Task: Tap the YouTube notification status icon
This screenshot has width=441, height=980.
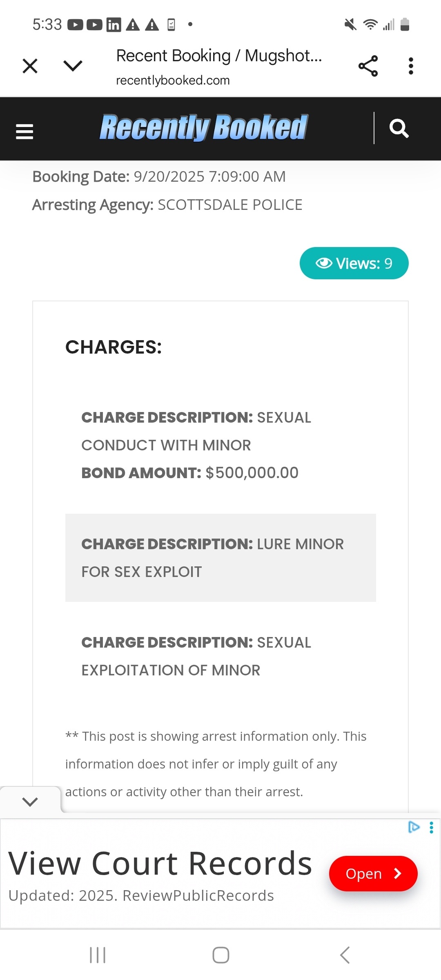Action: point(75,25)
